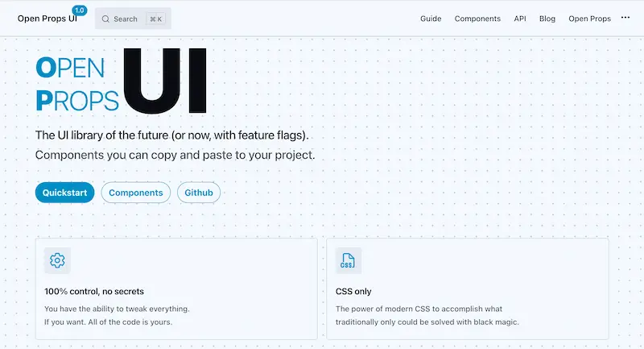Image resolution: width=644 pixels, height=349 pixels.
Task: Open the API nav link
Action: 520,19
